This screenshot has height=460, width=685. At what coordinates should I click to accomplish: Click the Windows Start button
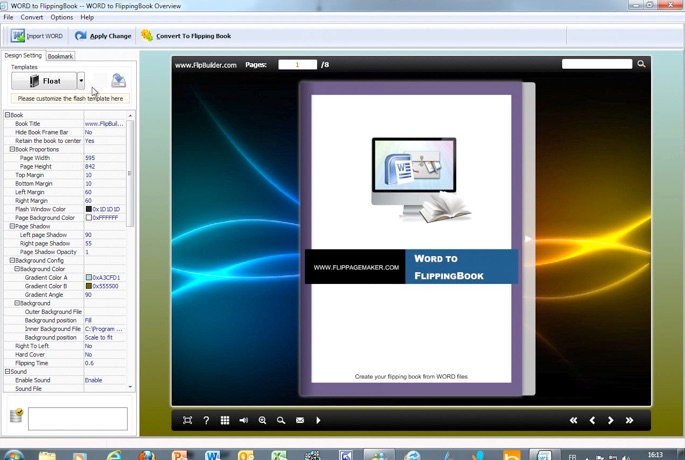pyautogui.click(x=14, y=455)
